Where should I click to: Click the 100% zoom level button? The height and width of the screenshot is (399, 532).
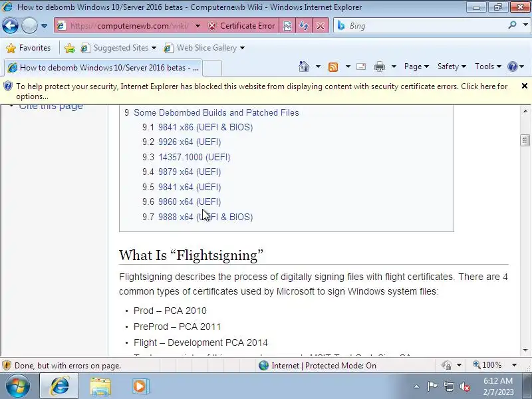click(487, 365)
